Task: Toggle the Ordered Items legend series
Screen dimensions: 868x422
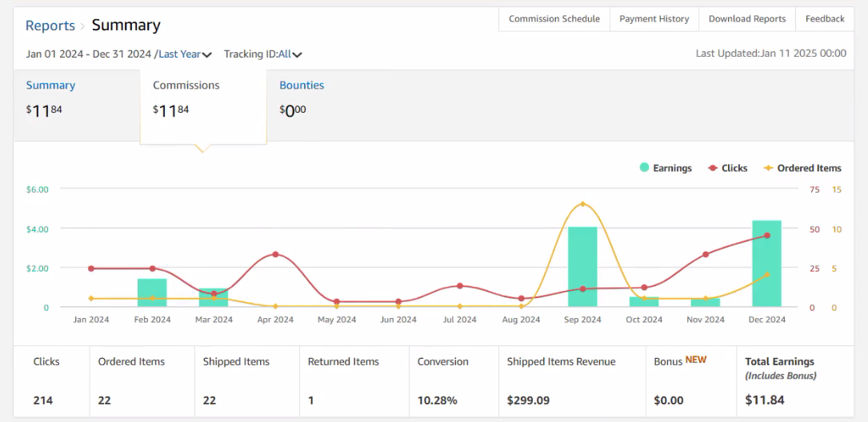Action: (802, 168)
